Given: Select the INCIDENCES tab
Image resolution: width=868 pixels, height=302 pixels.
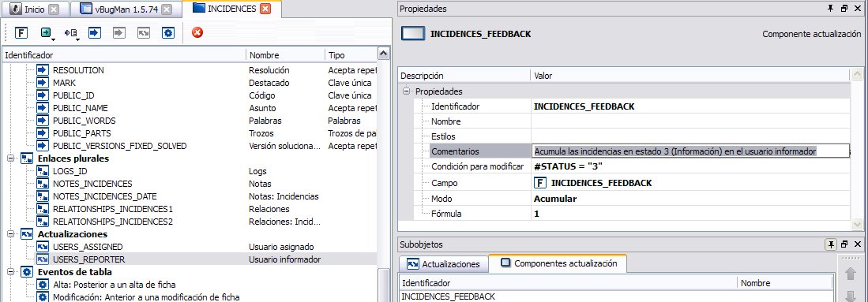Looking at the screenshot, I should (231, 9).
